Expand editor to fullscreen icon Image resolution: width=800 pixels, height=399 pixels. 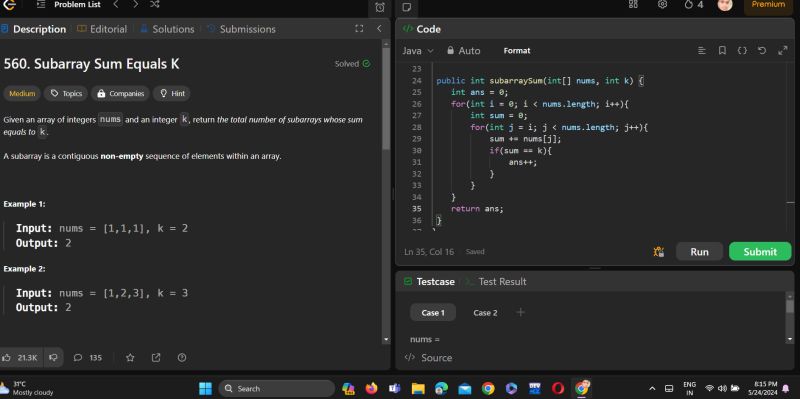click(x=783, y=51)
